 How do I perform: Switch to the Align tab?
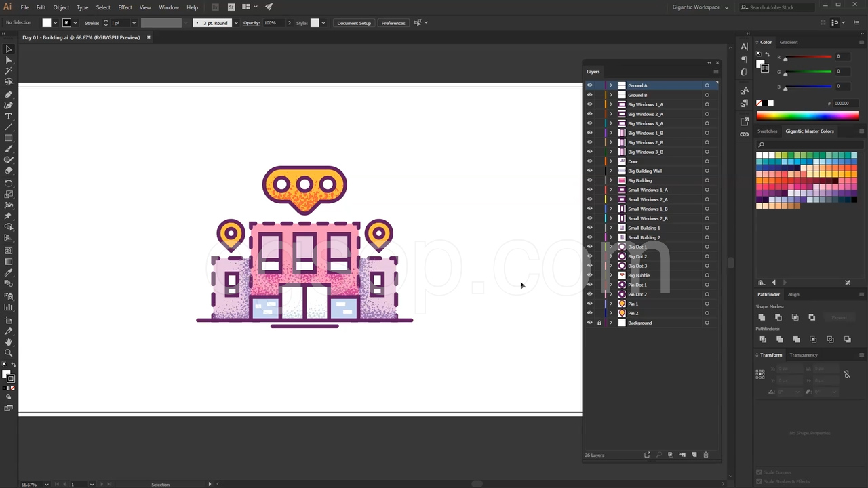(x=793, y=294)
